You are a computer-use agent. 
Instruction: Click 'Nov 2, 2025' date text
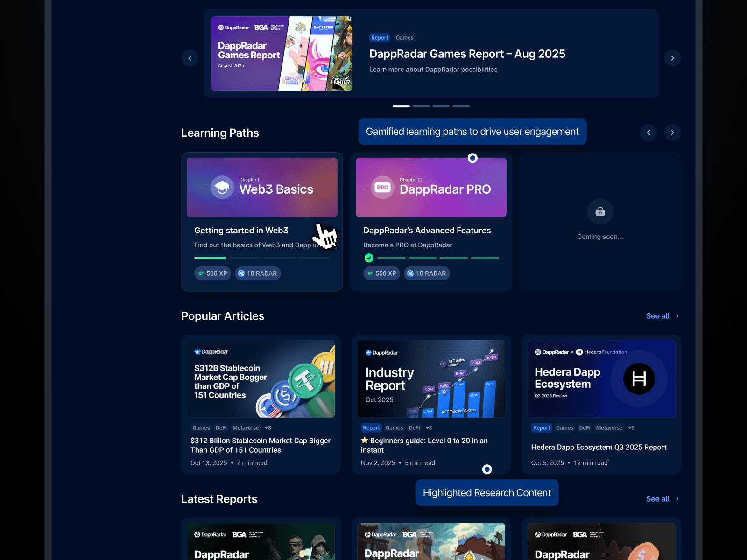point(378,463)
